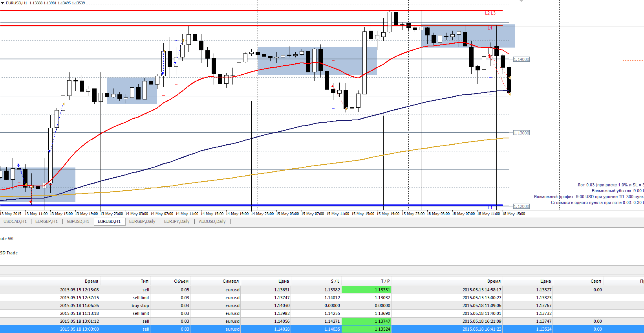Click close time 2015.05.18 16:41:23
Screen dimensions: 644x333
pyautogui.click(x=482, y=329)
